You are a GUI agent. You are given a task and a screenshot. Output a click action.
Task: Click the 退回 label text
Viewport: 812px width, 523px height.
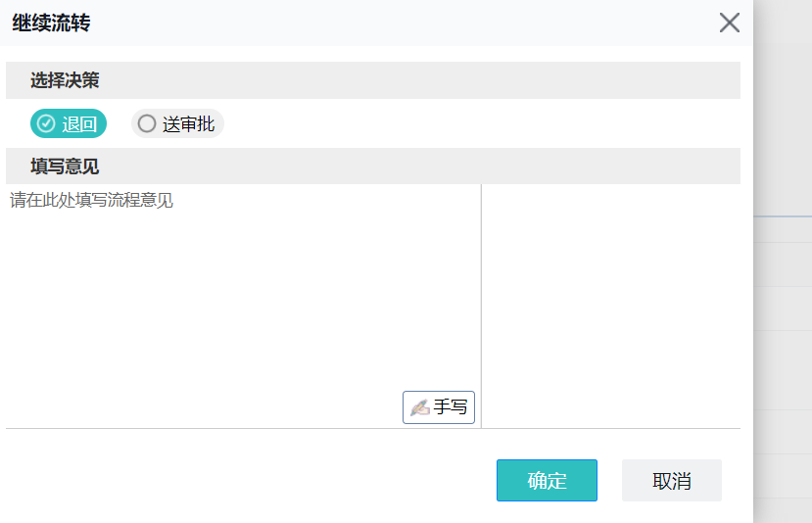tap(79, 124)
